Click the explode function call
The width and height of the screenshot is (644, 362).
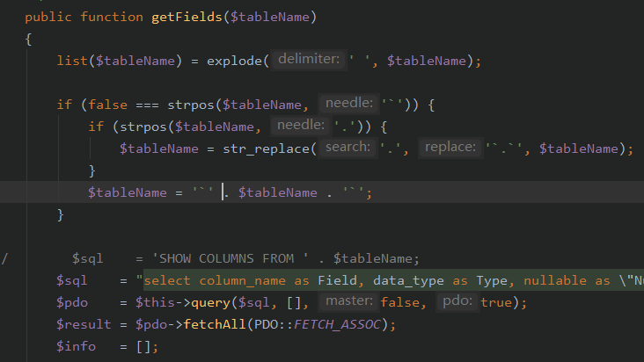click(x=234, y=61)
